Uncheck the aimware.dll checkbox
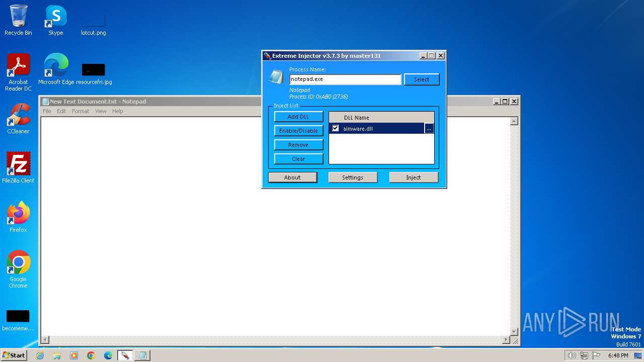 coord(336,128)
